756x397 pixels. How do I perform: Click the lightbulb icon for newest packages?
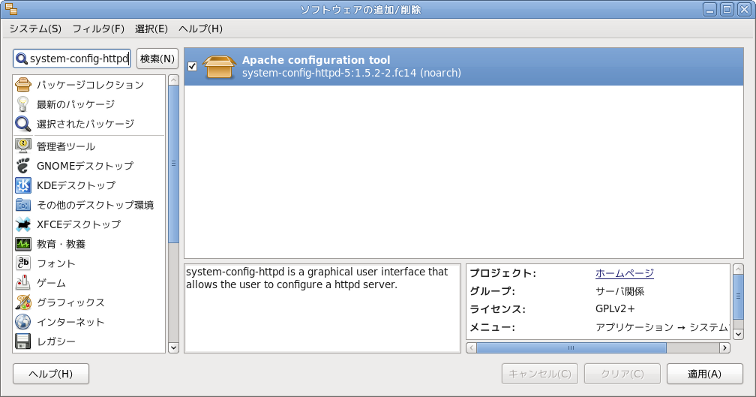click(23, 104)
